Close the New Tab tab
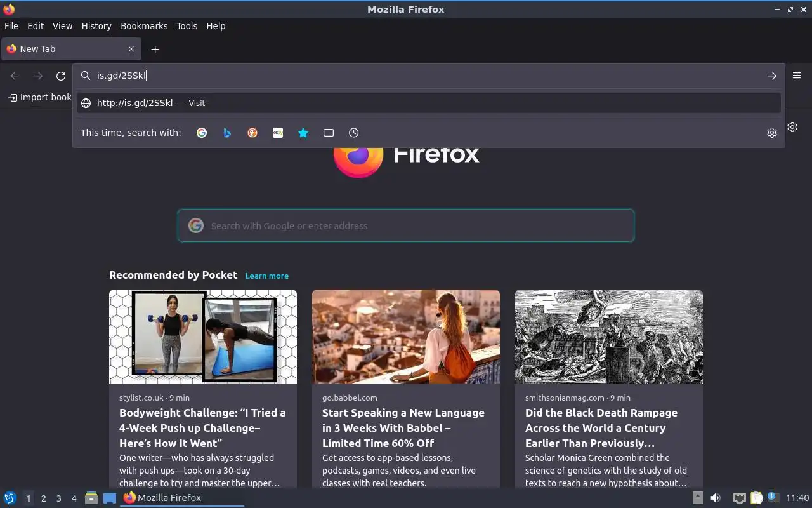The image size is (812, 508). coord(131,49)
